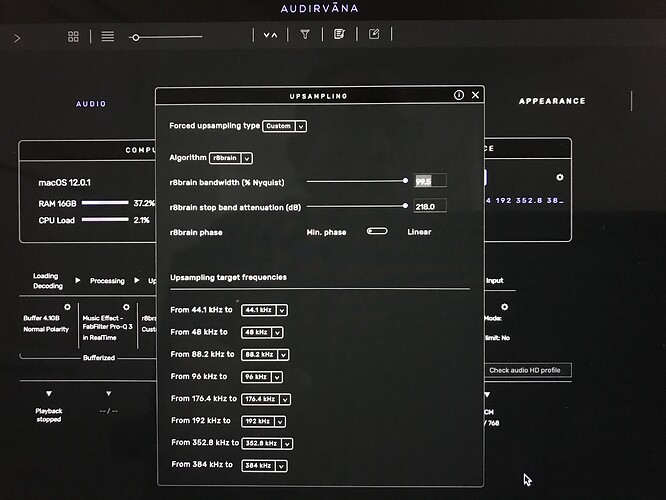Close the Upsampling dialog
Image resolution: width=666 pixels, height=500 pixels.
475,95
